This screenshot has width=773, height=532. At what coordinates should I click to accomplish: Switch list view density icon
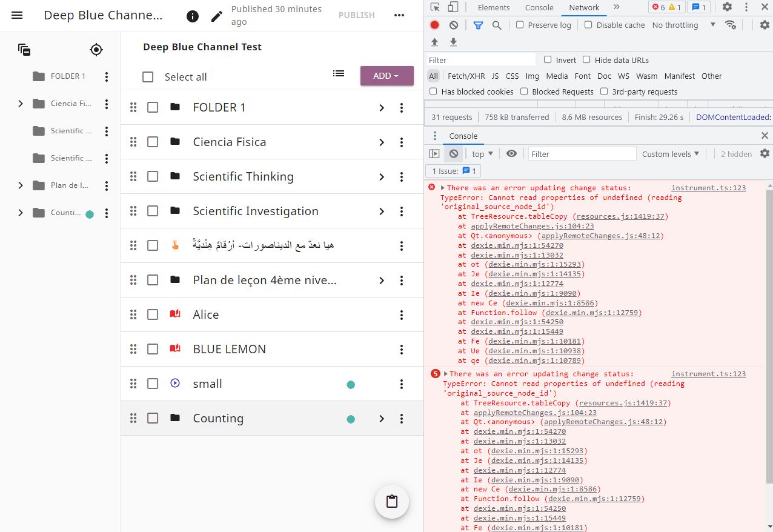click(339, 73)
